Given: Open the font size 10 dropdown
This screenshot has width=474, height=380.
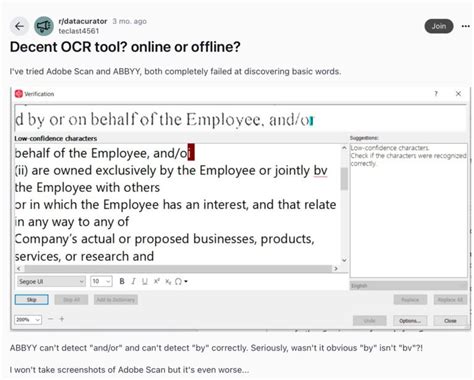Looking at the screenshot, I should point(101,282).
